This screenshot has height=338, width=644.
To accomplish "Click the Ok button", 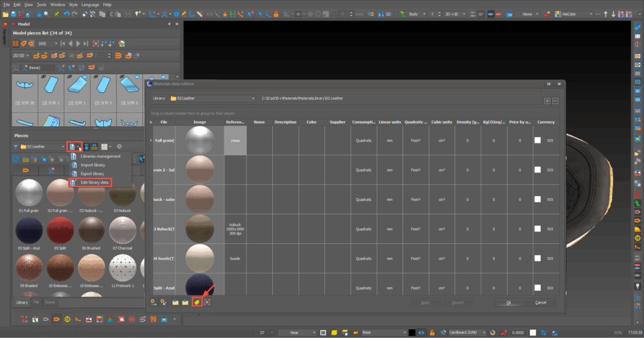I will click(x=508, y=302).
